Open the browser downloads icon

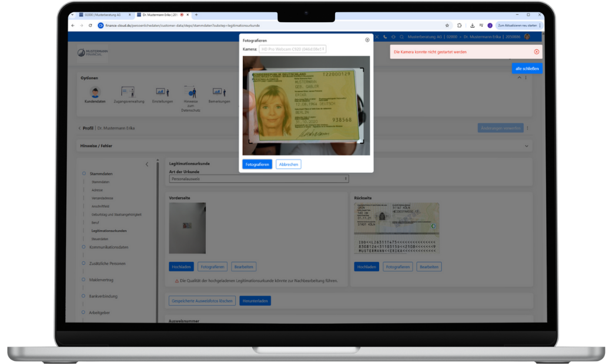point(472,25)
